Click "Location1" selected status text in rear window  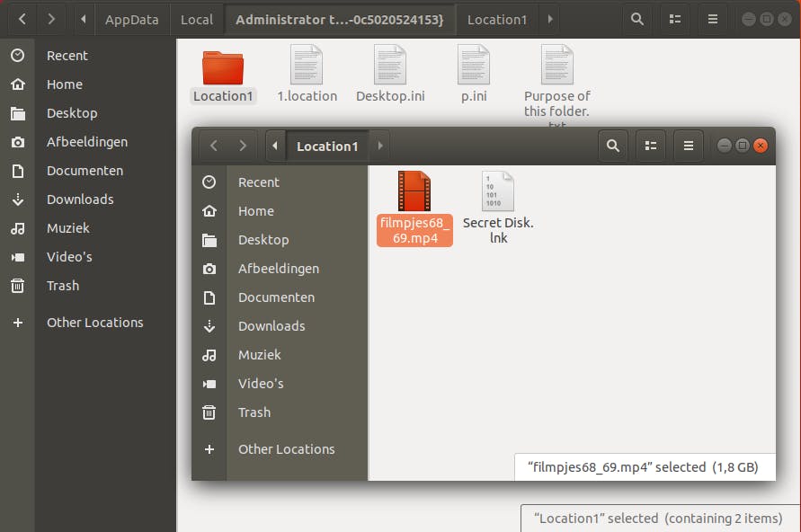click(x=658, y=519)
